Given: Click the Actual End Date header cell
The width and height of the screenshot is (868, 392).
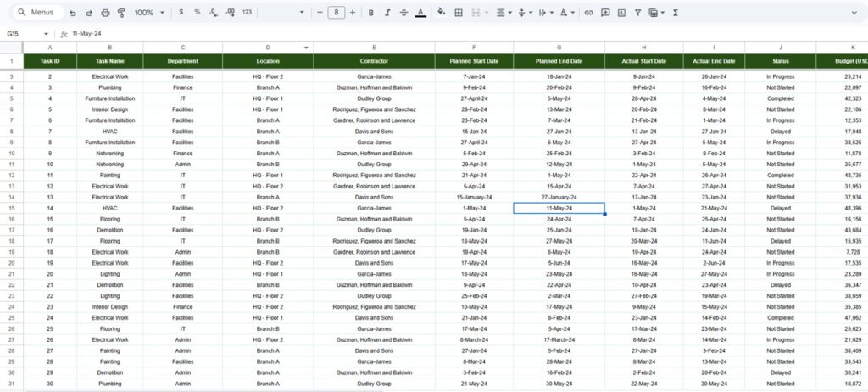Looking at the screenshot, I should (714, 61).
